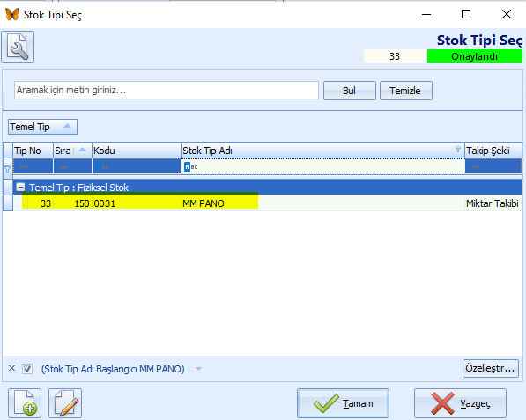Click the Temel Tip grouping column sort arrow
526x420 pixels.
tap(68, 126)
